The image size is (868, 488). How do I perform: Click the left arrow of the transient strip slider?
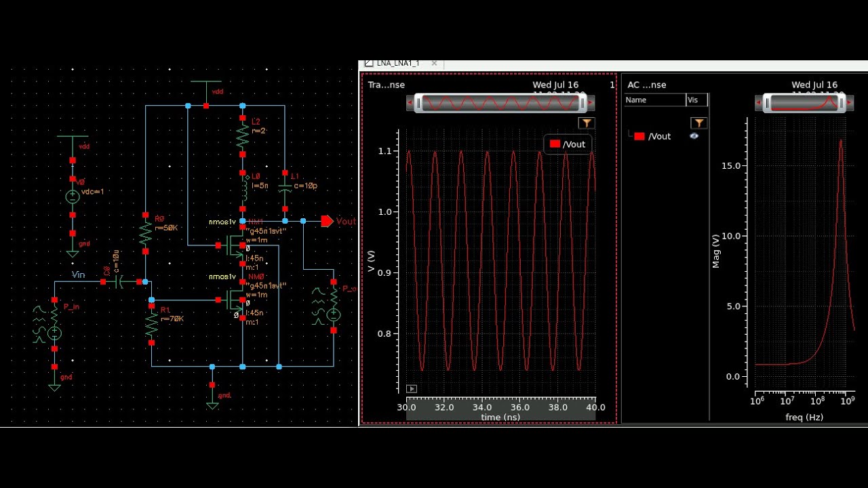point(410,103)
